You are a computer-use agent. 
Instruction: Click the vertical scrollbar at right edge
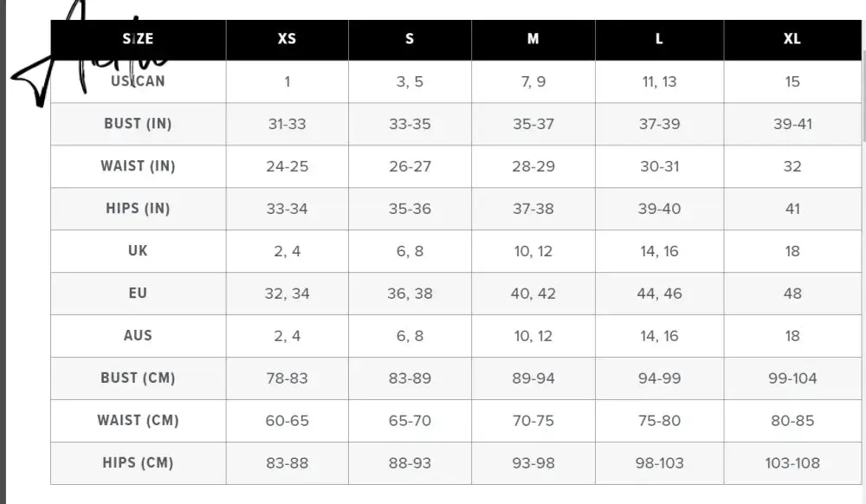863,94
